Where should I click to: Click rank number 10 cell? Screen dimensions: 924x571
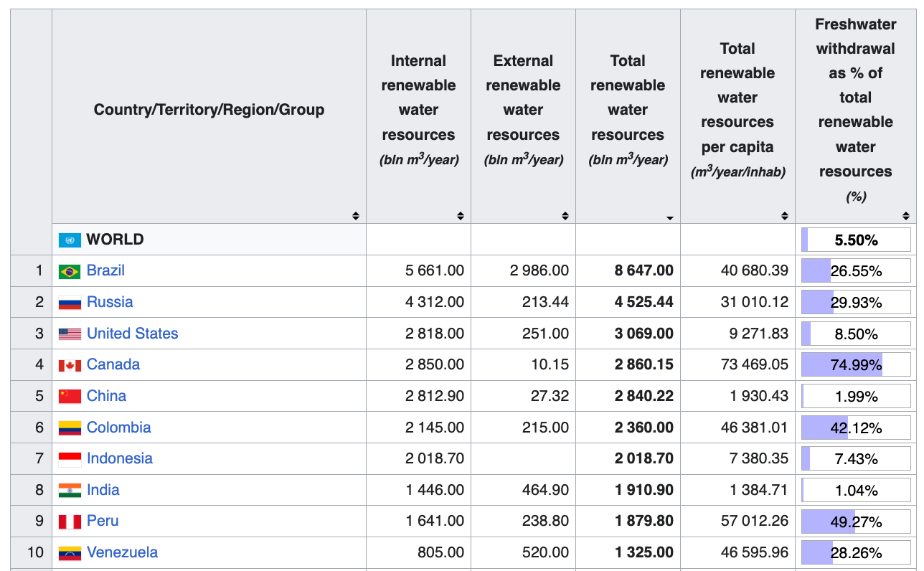pos(31,552)
